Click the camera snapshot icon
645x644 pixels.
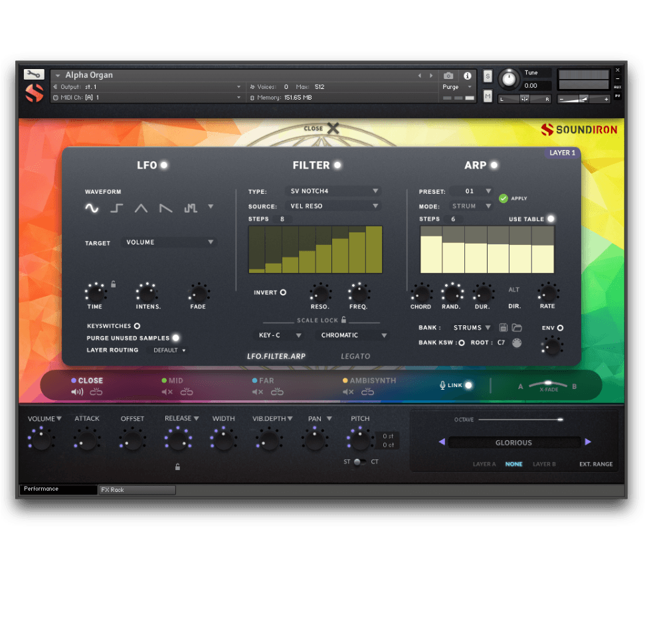click(x=448, y=76)
